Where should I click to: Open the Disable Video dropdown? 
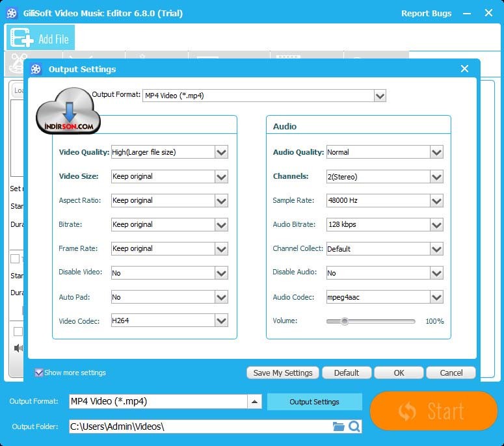pyautogui.click(x=222, y=273)
